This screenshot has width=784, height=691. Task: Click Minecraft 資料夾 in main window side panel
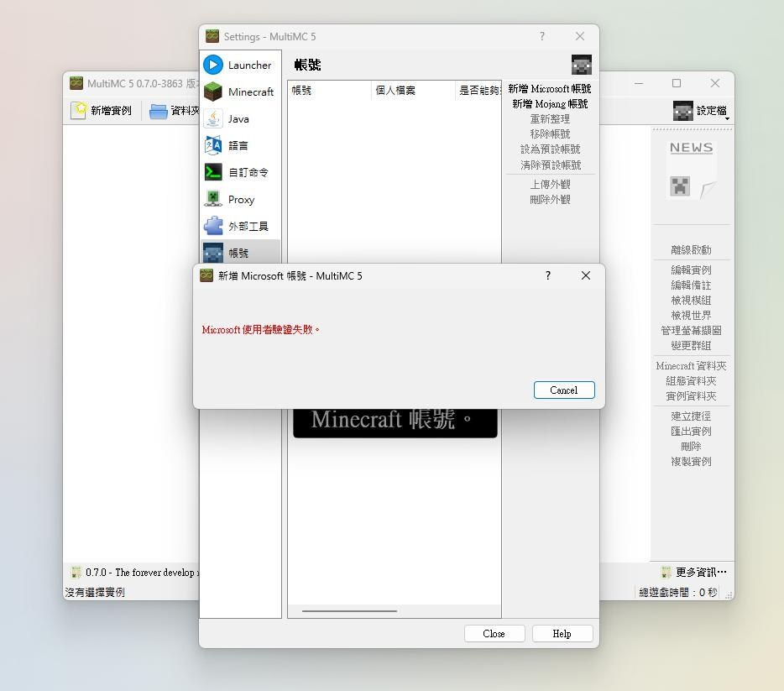point(691,366)
